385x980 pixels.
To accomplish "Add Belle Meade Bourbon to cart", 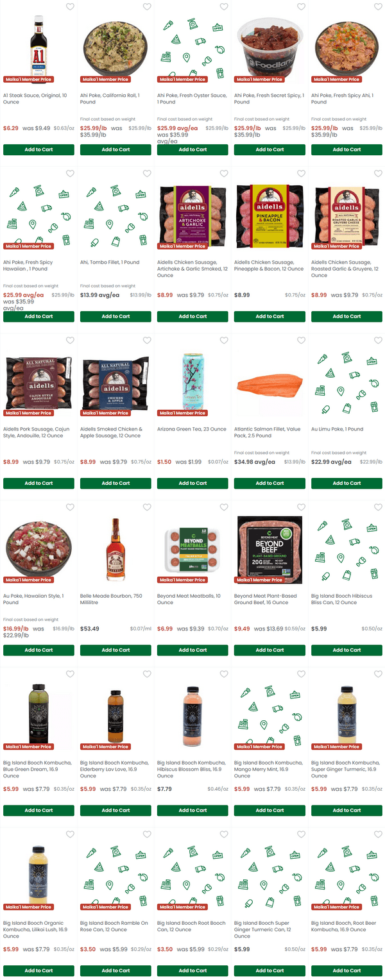I will click(116, 650).
